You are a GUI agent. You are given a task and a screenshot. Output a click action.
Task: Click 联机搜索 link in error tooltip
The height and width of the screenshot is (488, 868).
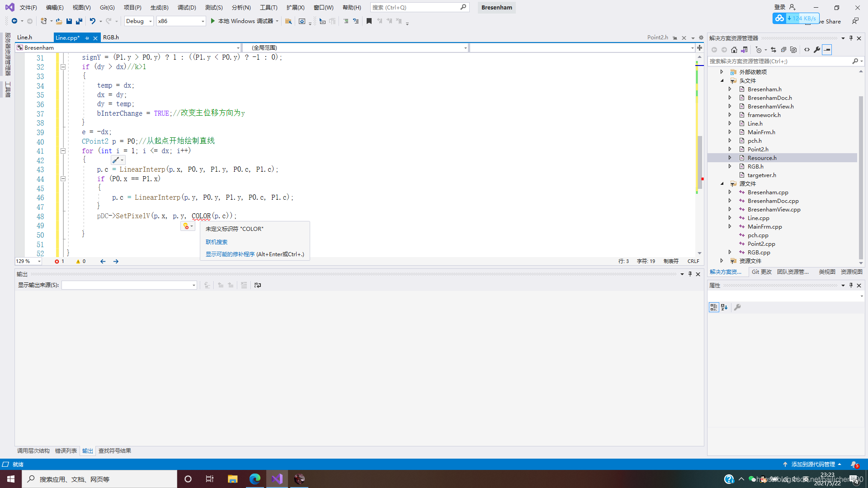tap(216, 242)
